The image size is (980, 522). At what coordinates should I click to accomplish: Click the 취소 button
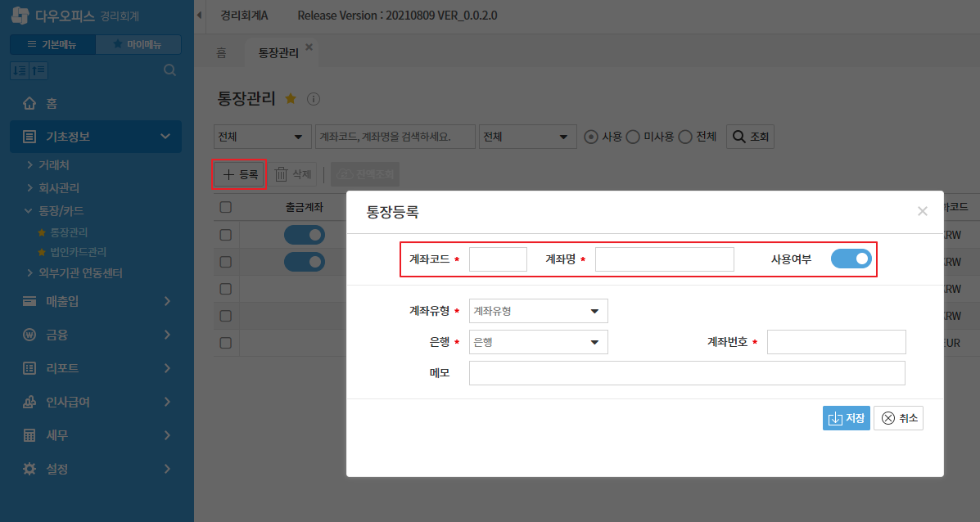[x=898, y=418]
